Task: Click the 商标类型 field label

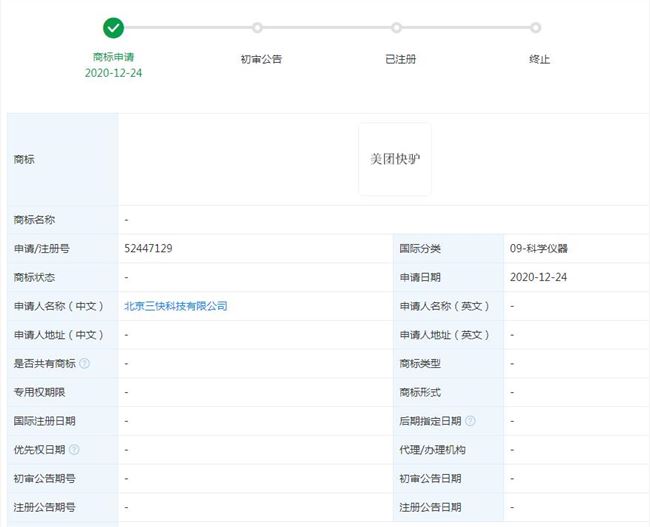Action: pos(420,364)
